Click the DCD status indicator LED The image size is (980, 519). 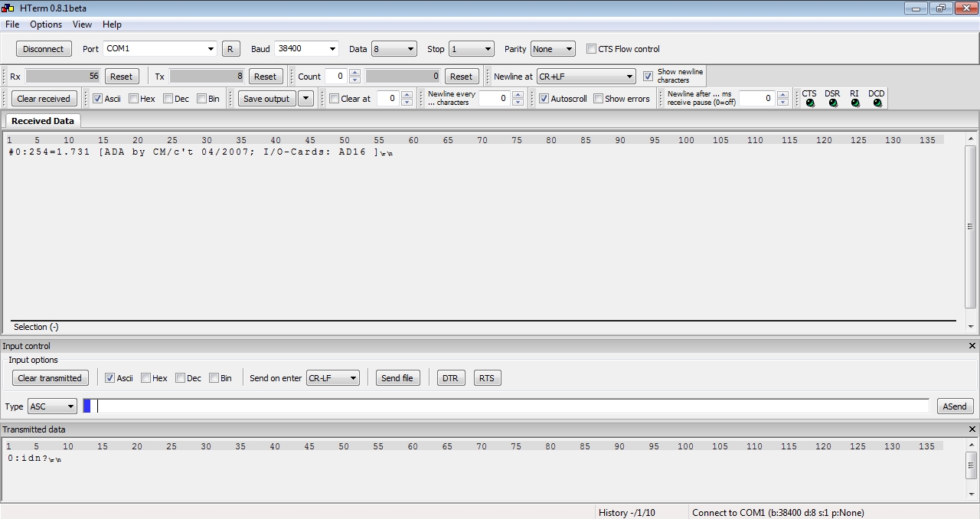tap(877, 103)
